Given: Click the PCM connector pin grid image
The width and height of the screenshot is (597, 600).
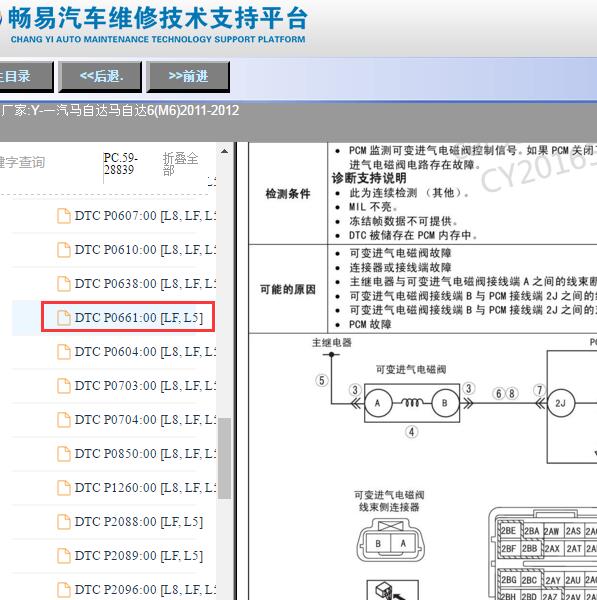Looking at the screenshot, I should 543,554.
